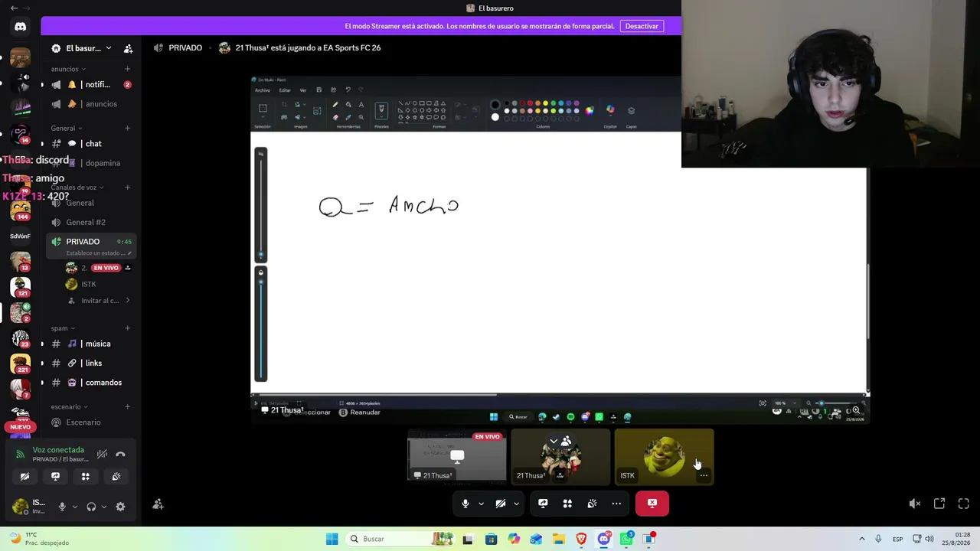The width and height of the screenshot is (980, 551).
Task: Share screen from the call control bar
Action: pos(543,504)
